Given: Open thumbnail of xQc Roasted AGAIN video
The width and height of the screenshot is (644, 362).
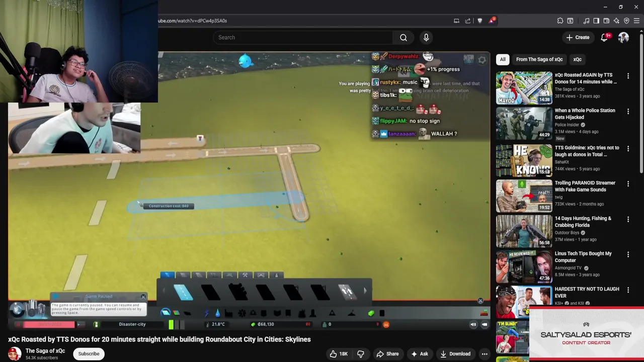Looking at the screenshot, I should pyautogui.click(x=524, y=88).
